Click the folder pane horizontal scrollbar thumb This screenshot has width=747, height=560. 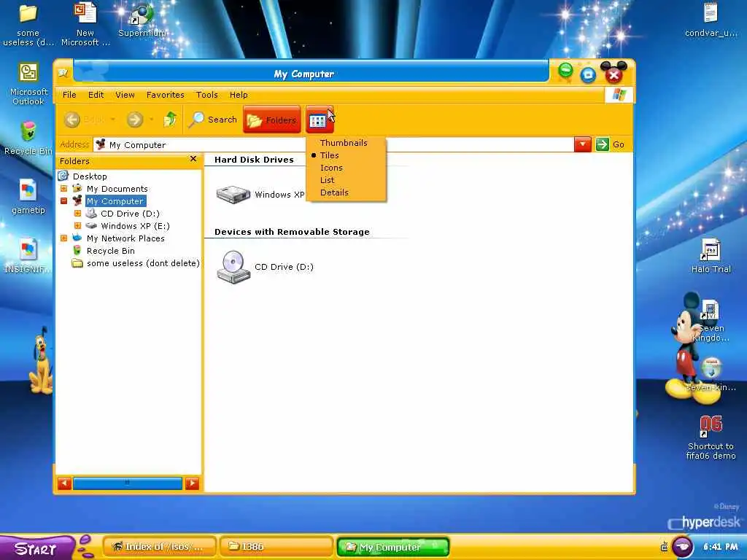127,483
